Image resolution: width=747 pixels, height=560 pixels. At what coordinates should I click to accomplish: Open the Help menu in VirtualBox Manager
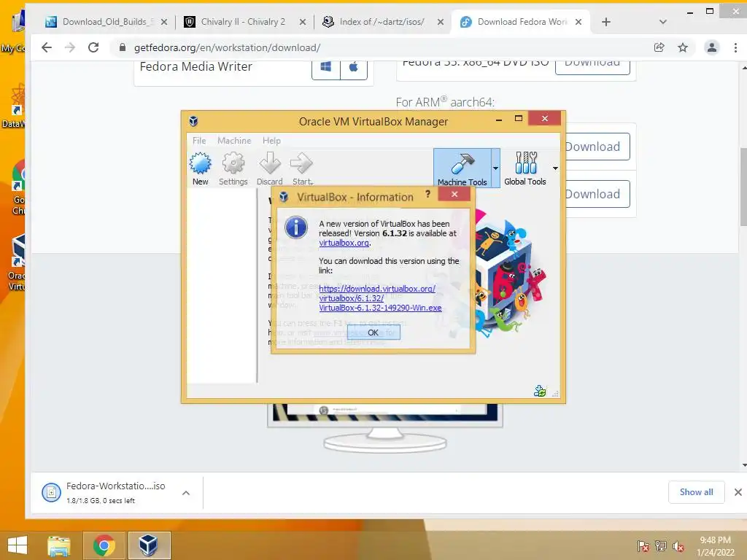pyautogui.click(x=271, y=141)
